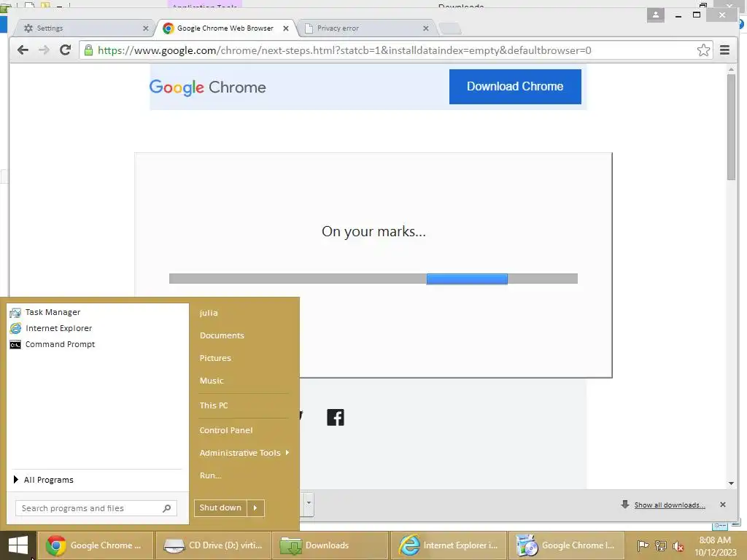Click the Shut down button

(x=220, y=507)
